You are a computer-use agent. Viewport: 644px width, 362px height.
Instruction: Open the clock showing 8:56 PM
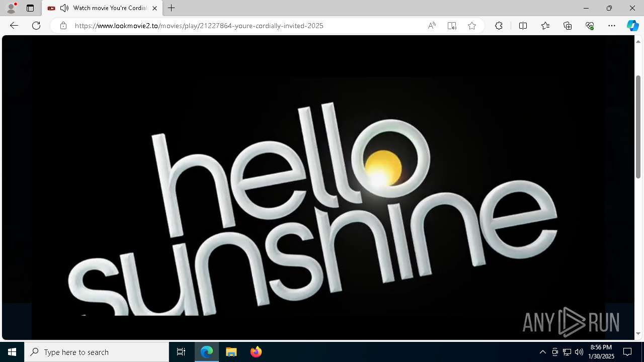[x=601, y=352]
